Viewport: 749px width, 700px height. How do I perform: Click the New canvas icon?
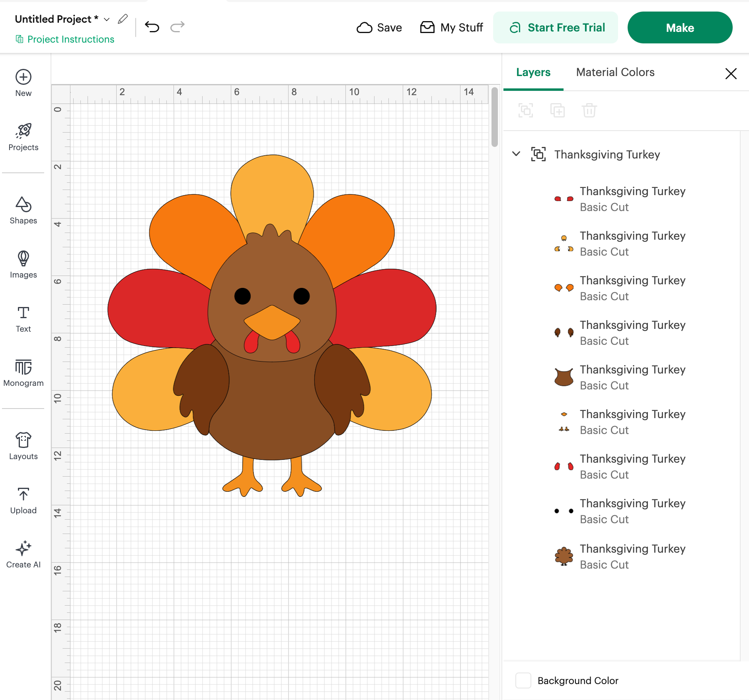pyautogui.click(x=23, y=77)
